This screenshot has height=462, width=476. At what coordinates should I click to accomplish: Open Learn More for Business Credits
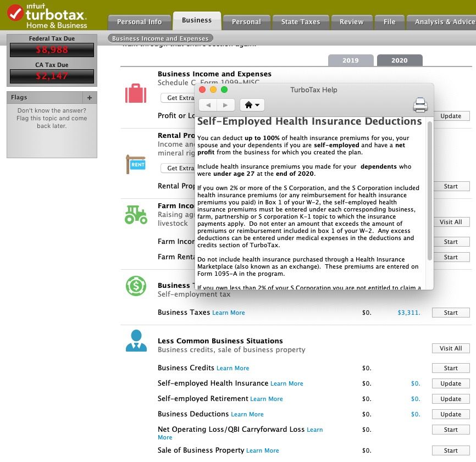[x=233, y=368]
